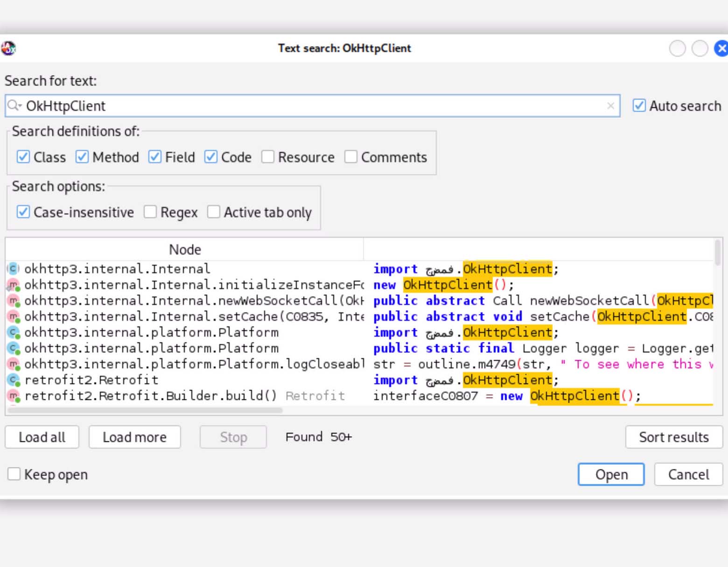Screen dimensions: 728x567
Task: Disable the Auto search checkbox
Action: (639, 106)
